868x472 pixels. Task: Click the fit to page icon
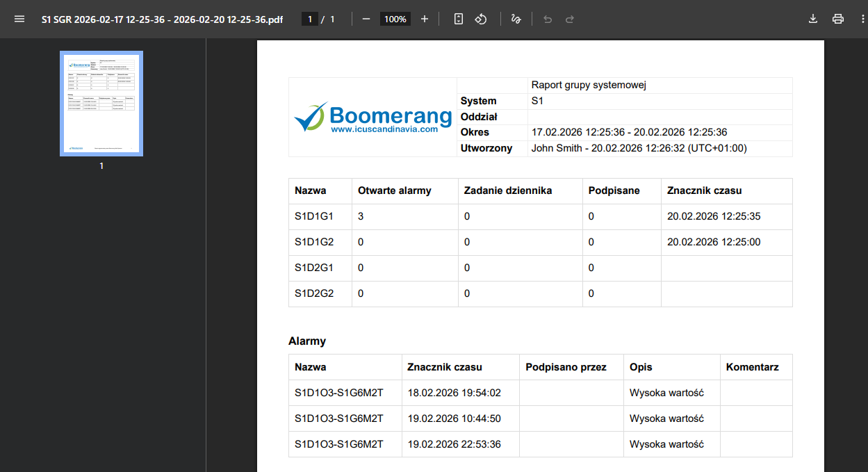[x=458, y=19]
